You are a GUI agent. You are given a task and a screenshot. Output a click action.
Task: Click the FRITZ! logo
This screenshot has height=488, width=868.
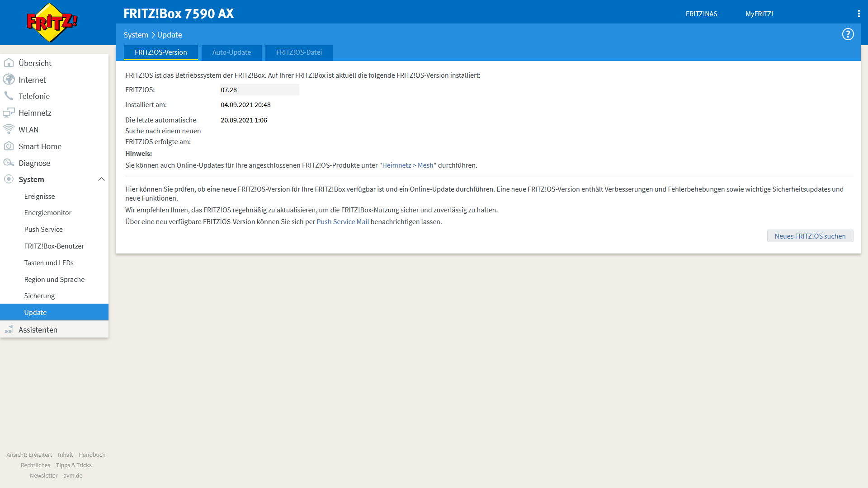52,23
